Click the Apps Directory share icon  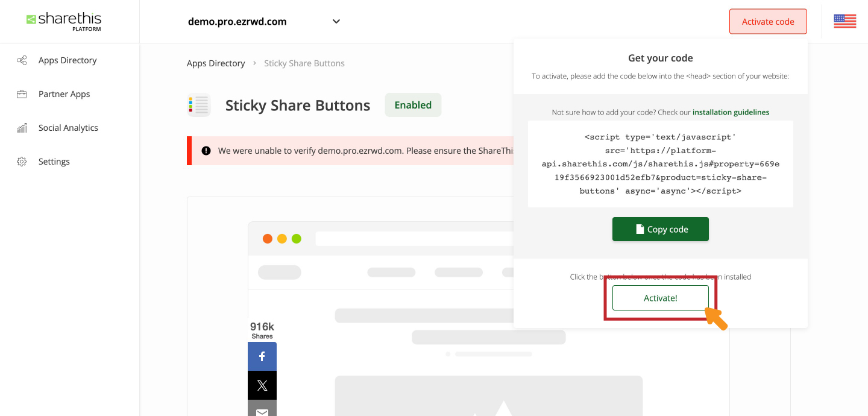pyautogui.click(x=22, y=60)
